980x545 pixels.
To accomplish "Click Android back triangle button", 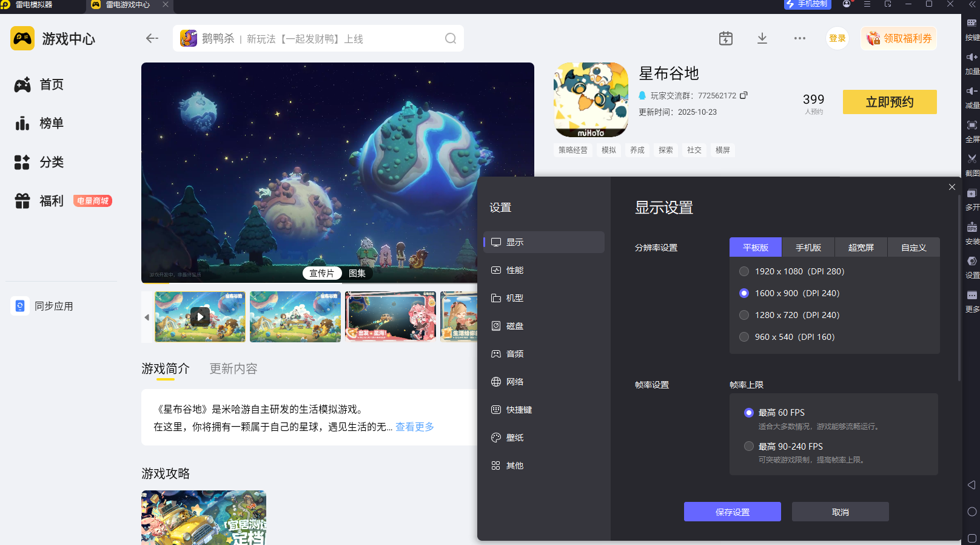I will pyautogui.click(x=972, y=485).
